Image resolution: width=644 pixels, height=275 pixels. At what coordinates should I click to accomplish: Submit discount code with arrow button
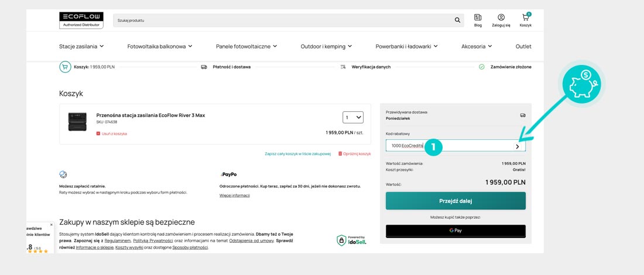click(x=518, y=146)
